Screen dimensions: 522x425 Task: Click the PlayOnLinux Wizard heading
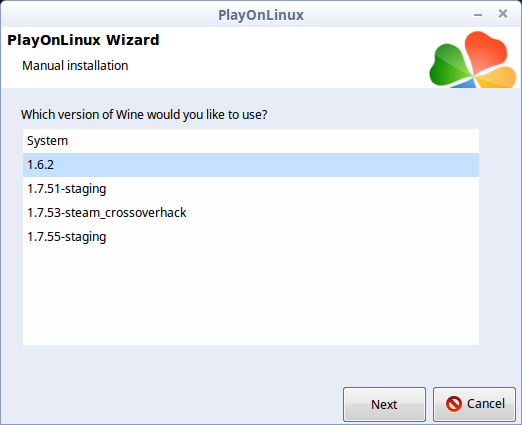[83, 40]
